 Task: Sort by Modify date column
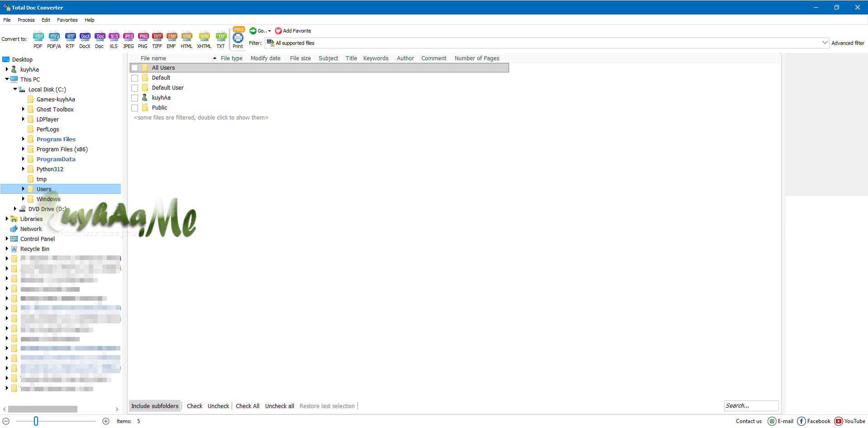tap(266, 58)
